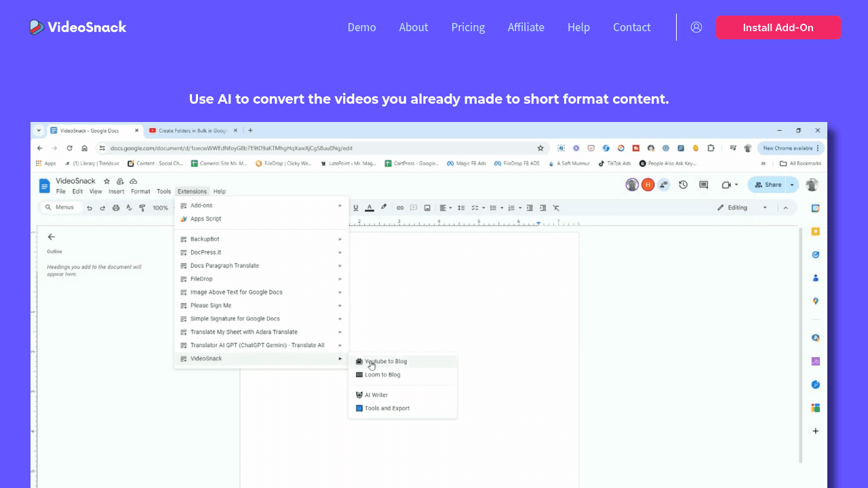The image size is (868, 488).
Task: Click the version history clock icon
Action: click(x=683, y=184)
